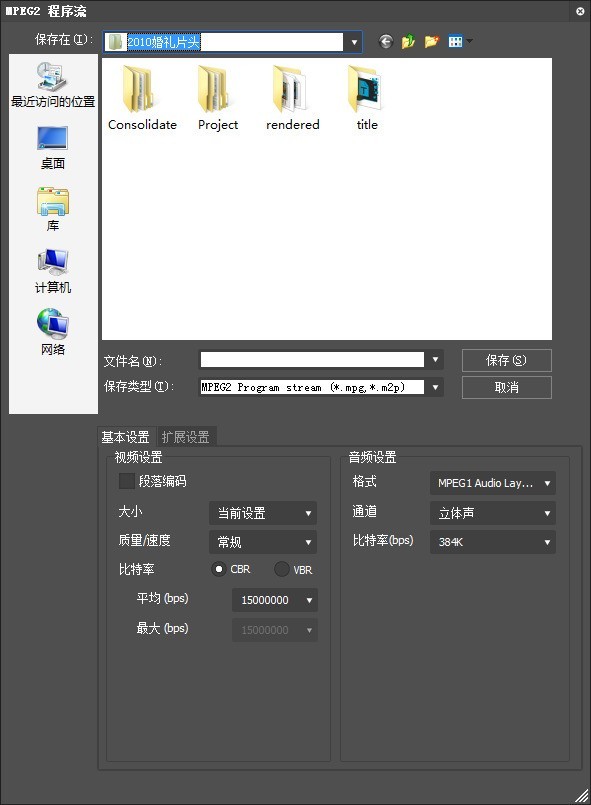591x805 pixels.
Task: Select the CBR bitrate radio button
Action: [219, 569]
